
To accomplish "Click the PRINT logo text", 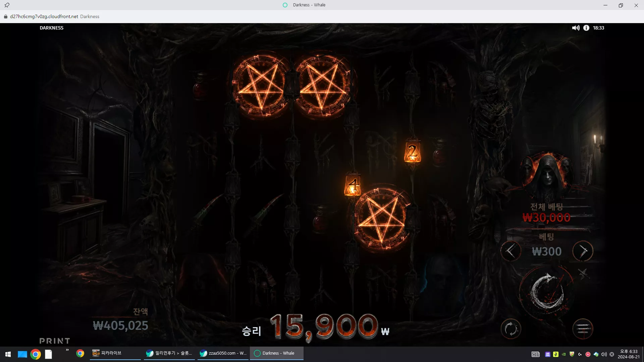I will click(55, 341).
